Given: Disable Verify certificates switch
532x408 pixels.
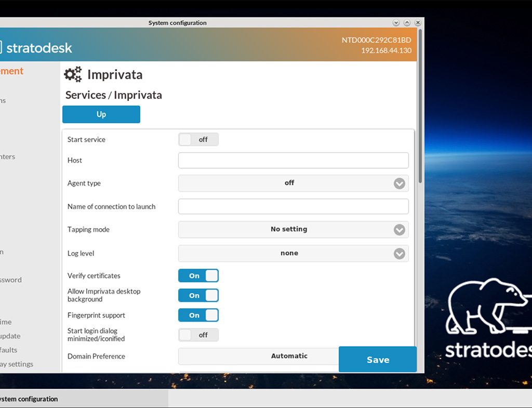Looking at the screenshot, I should [x=198, y=275].
